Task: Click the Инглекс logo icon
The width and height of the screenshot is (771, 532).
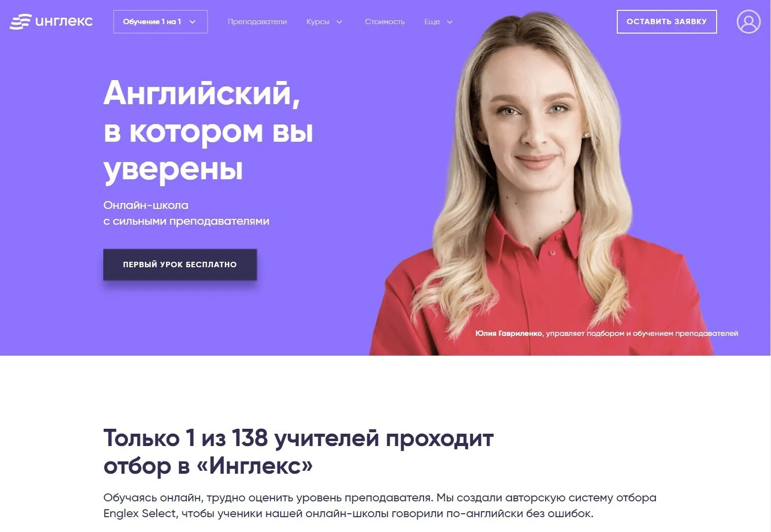Action: click(21, 22)
